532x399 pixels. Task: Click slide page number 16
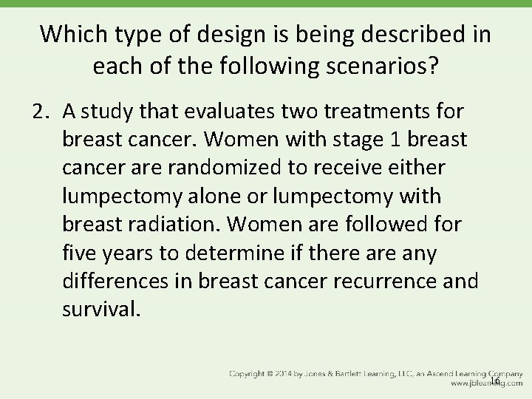click(495, 381)
